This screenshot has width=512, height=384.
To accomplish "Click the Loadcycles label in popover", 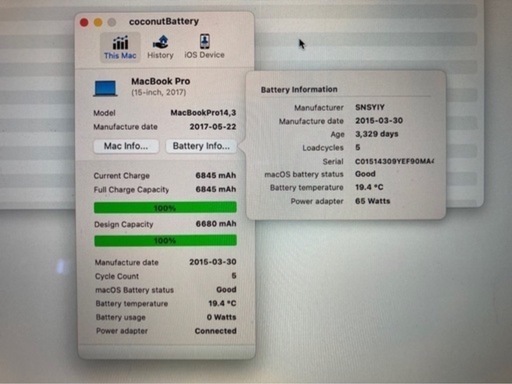I will 323,148.
